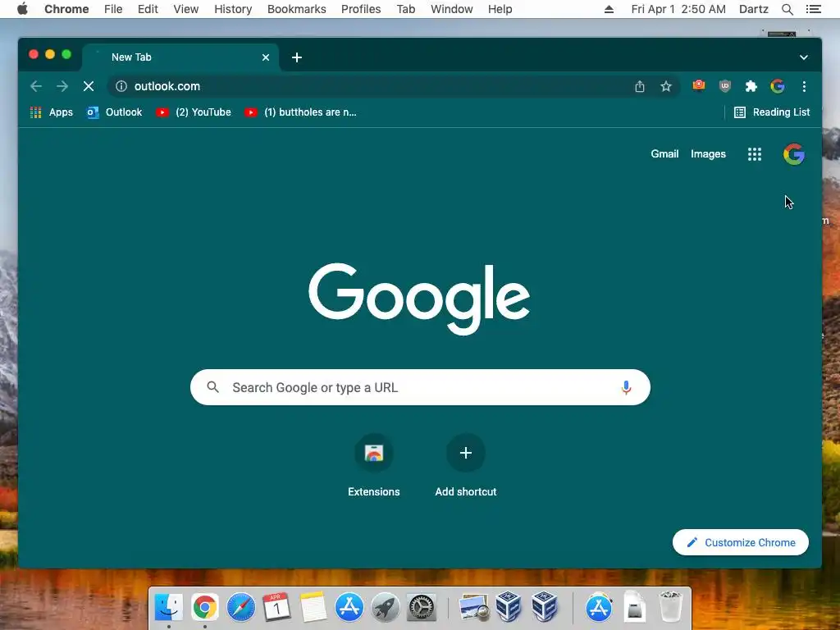Open Google account avatar on page

click(x=794, y=154)
